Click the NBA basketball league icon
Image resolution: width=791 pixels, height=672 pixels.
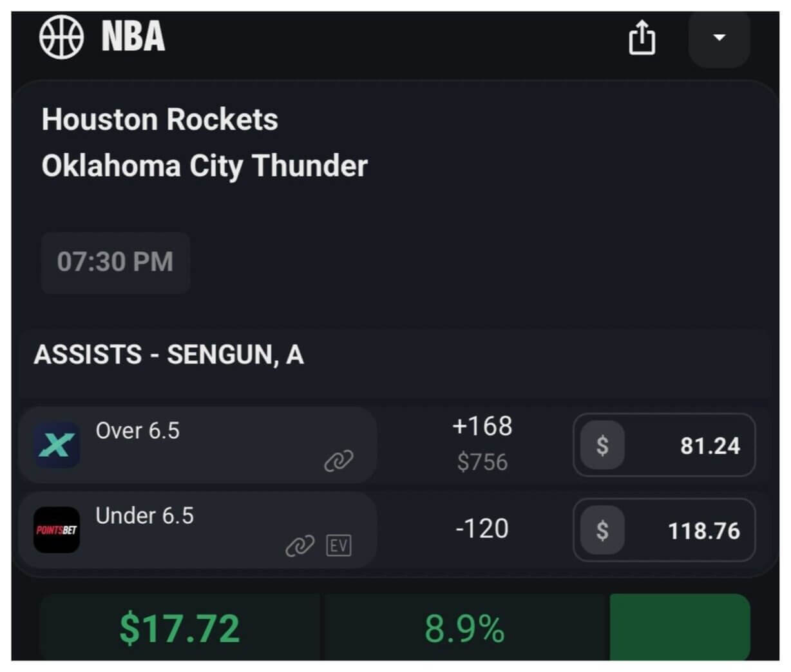point(61,37)
